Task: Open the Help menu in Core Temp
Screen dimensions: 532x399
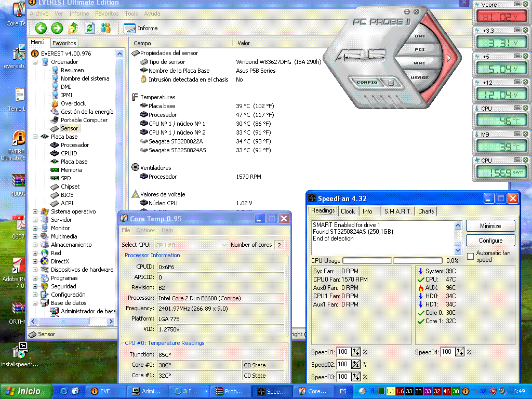Action: 167,230
